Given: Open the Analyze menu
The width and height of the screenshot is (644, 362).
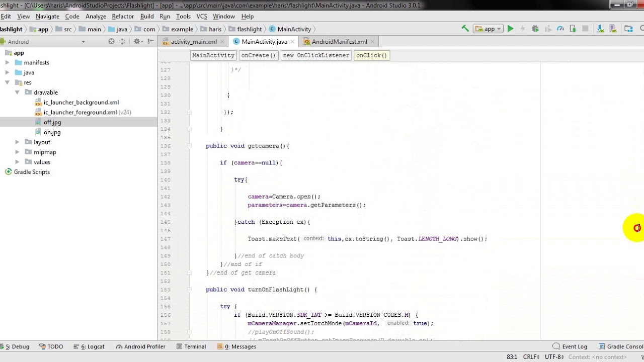Looking at the screenshot, I should 96,16.
